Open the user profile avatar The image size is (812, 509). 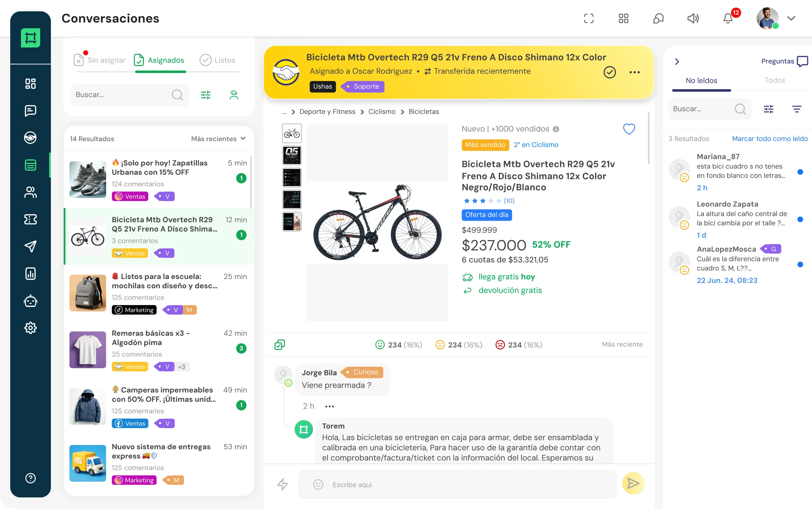(x=768, y=18)
